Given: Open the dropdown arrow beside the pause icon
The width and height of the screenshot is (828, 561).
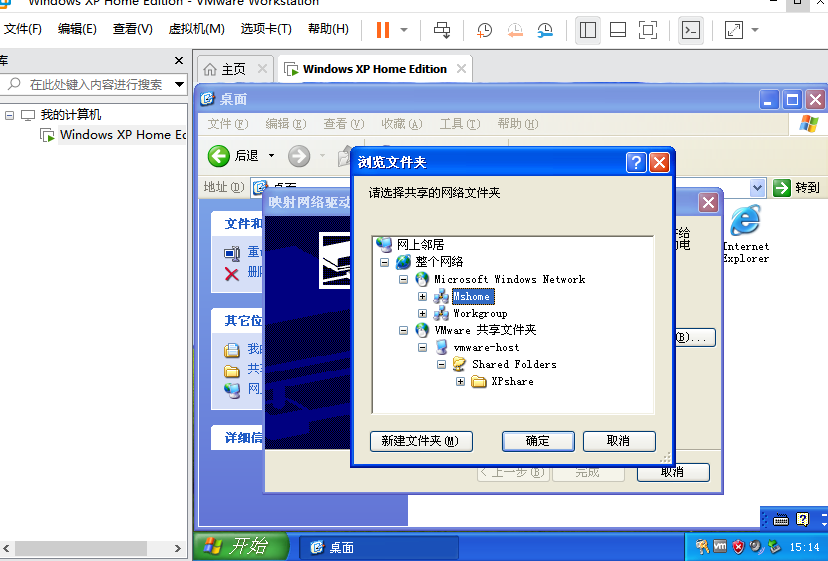Looking at the screenshot, I should point(404,30).
